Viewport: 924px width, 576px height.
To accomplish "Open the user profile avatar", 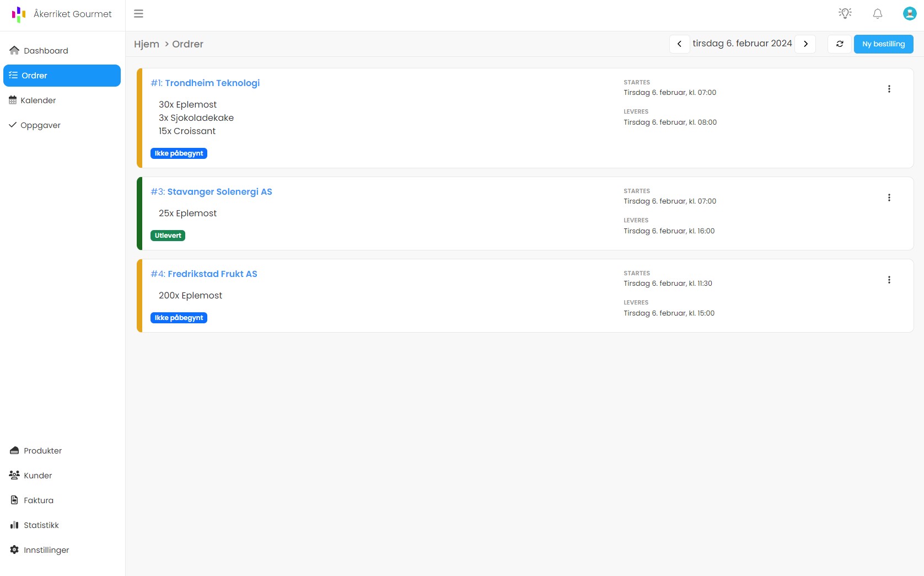I will 909,14.
